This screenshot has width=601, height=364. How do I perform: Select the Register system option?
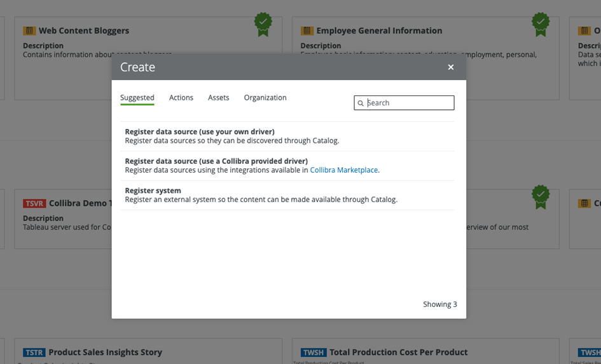[x=287, y=195]
